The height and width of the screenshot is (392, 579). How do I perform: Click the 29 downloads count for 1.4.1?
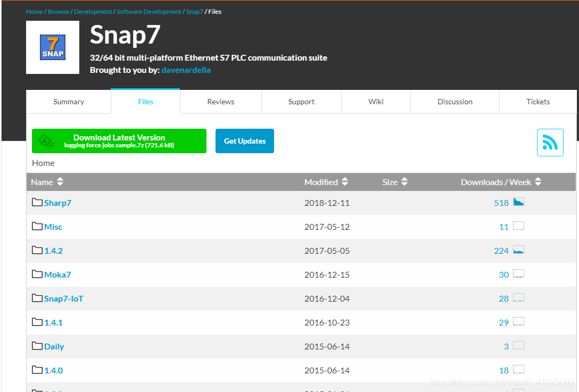coord(503,323)
